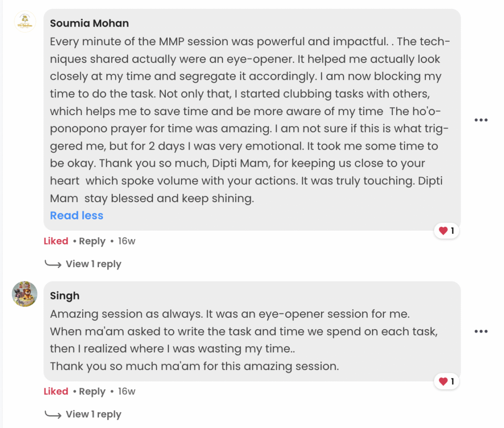This screenshot has height=428, width=504.
Task: Click the curved reply arrow below Singh's comment
Action: tap(53, 415)
